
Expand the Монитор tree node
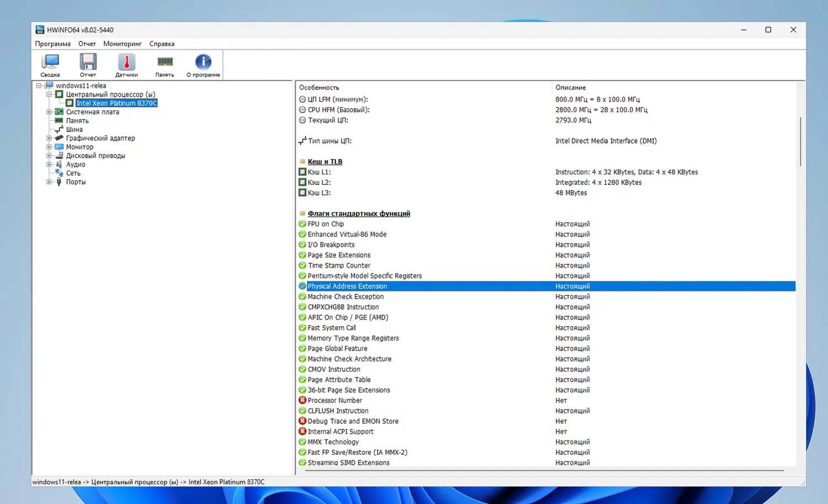click(49, 147)
